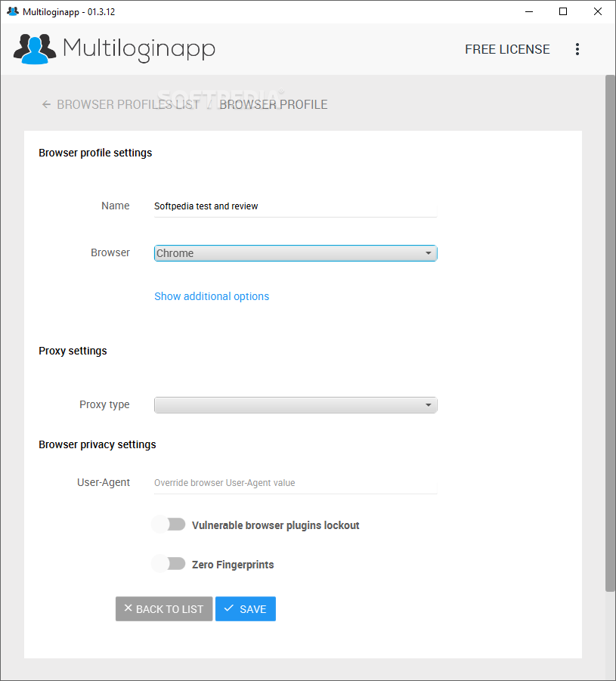Click the Vulnerable browser plugins lockout label
This screenshot has height=681, width=616.
[x=275, y=525]
